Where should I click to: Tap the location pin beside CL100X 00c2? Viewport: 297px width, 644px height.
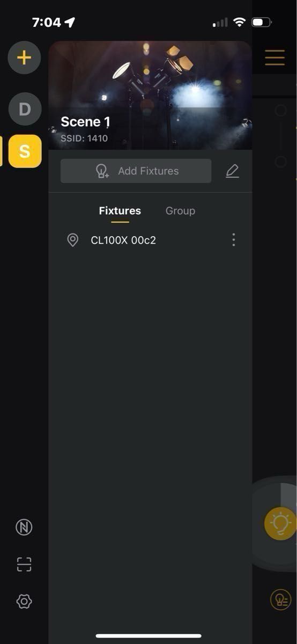click(73, 240)
